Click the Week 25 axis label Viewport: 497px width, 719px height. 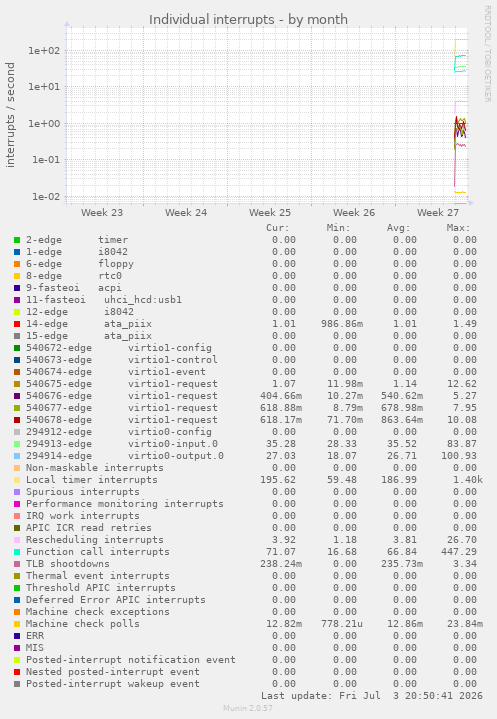[270, 213]
